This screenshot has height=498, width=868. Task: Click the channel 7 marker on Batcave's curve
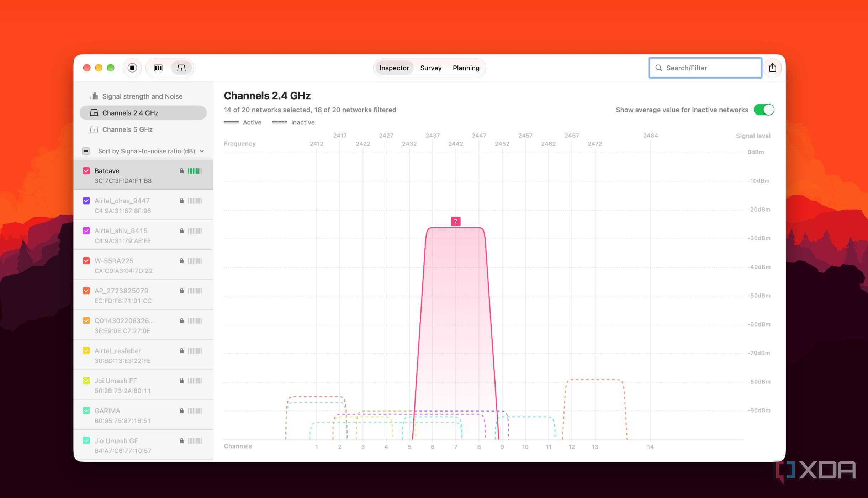click(x=455, y=221)
